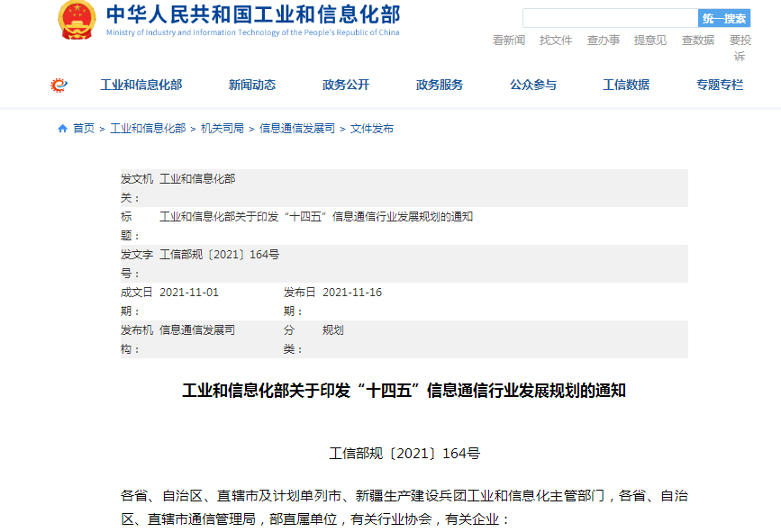
Task: Open the 找文件 quick link
Action: tap(556, 41)
